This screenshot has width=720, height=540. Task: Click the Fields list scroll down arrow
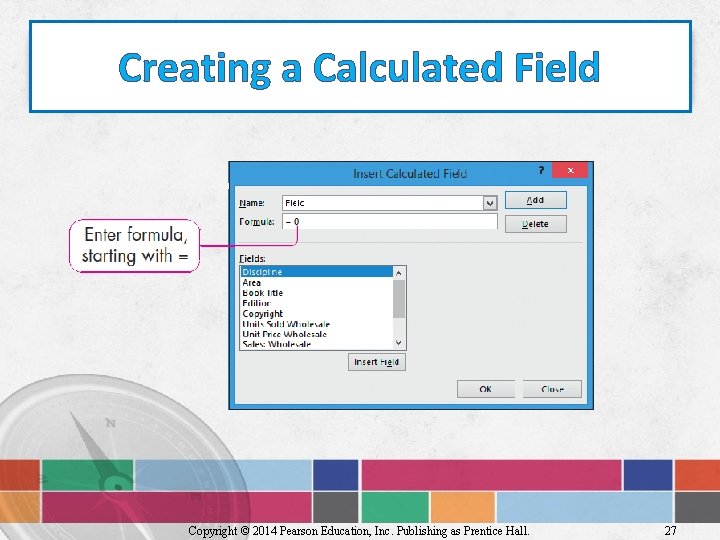[399, 343]
